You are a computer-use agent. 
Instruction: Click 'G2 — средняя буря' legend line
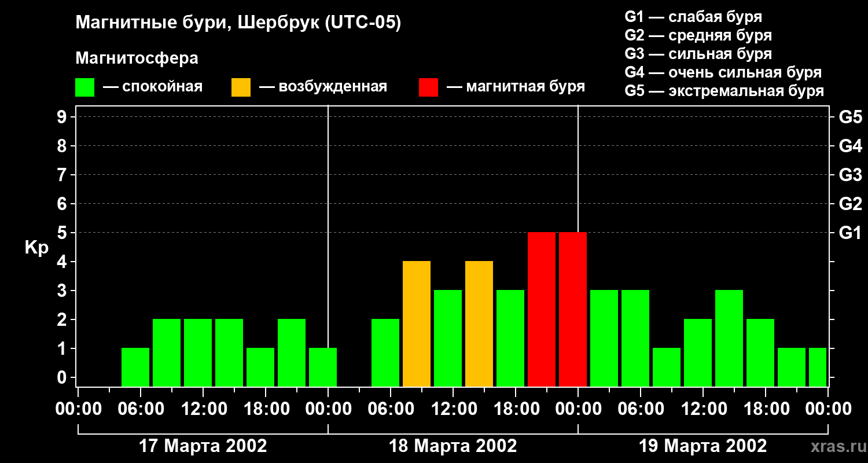tap(698, 35)
